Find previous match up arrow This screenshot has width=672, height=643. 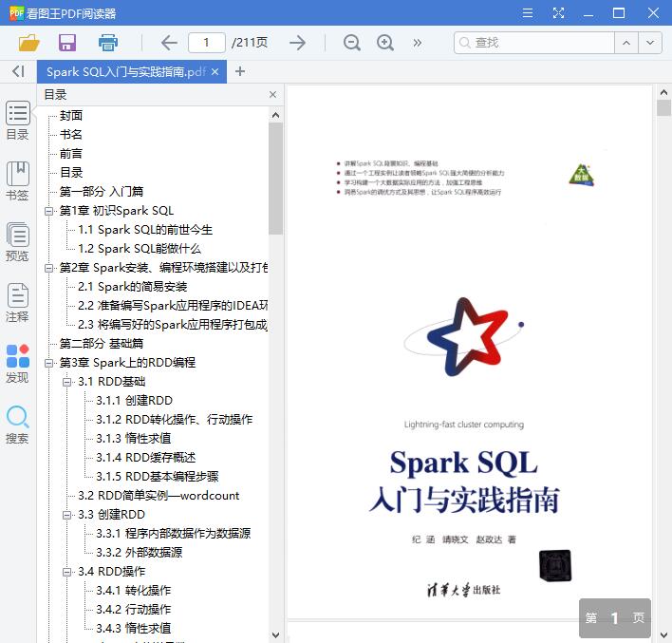pos(626,43)
